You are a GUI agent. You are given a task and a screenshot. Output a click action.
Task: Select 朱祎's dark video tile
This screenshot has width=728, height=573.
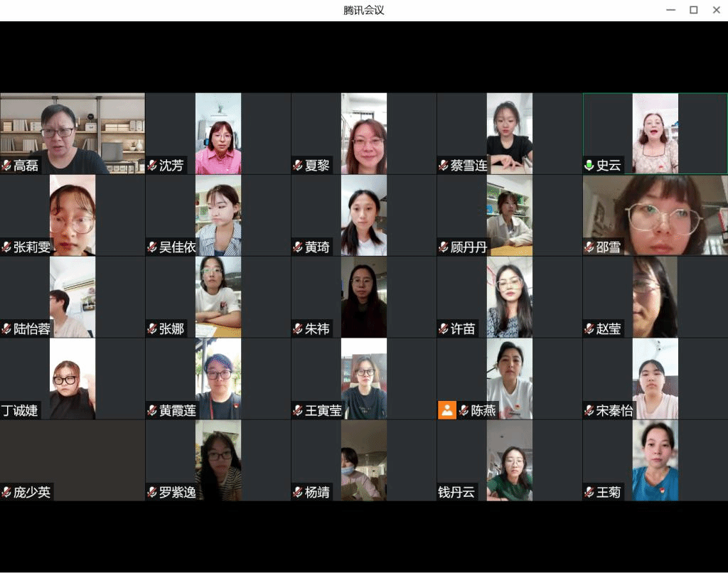pos(364,297)
